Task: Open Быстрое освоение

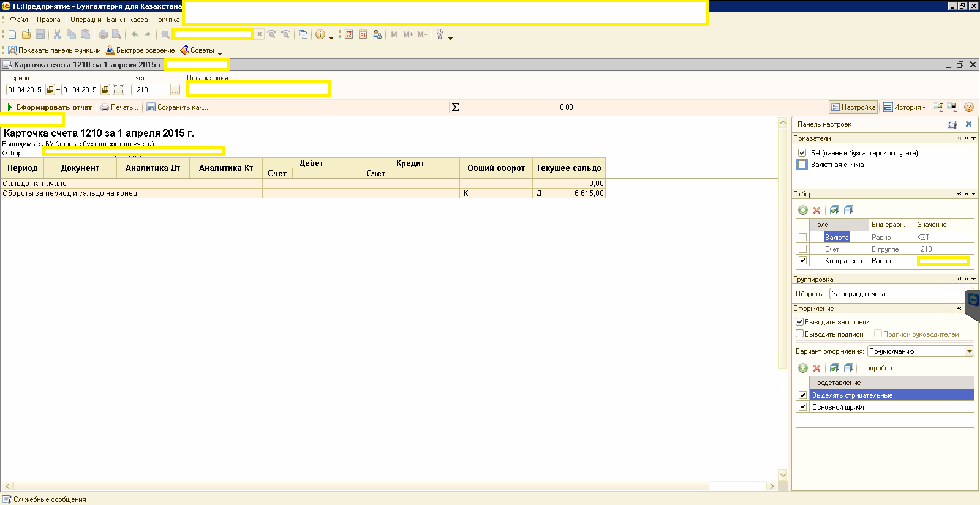Action: pyautogui.click(x=140, y=50)
